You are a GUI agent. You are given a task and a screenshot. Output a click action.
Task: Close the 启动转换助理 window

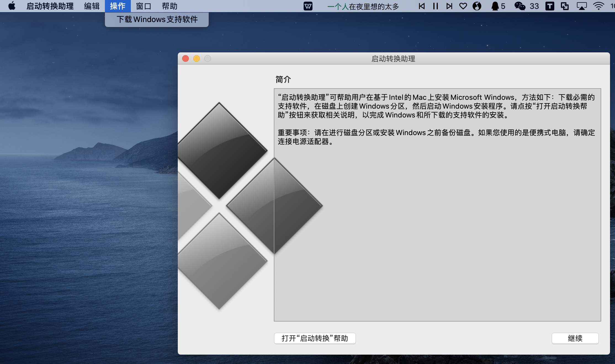click(185, 58)
